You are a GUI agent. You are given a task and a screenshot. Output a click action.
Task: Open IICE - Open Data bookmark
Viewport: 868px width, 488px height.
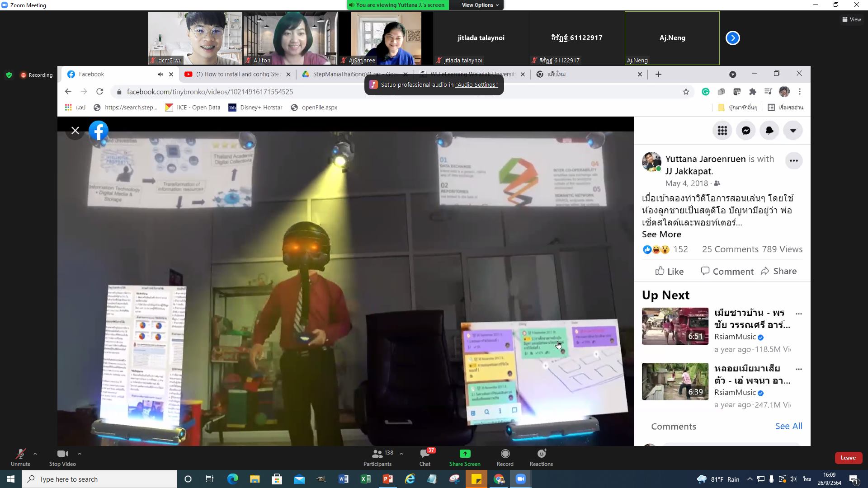point(193,108)
